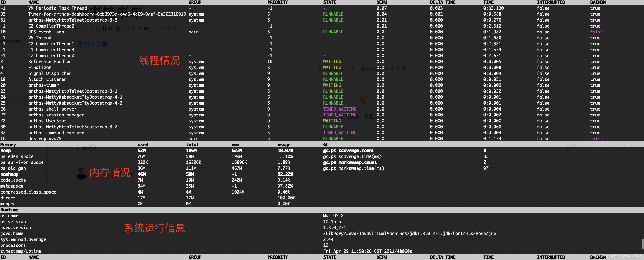Viewport: 644px width, 260px height.
Task: Click the 'nonheap' memory row label
Action: point(10,174)
